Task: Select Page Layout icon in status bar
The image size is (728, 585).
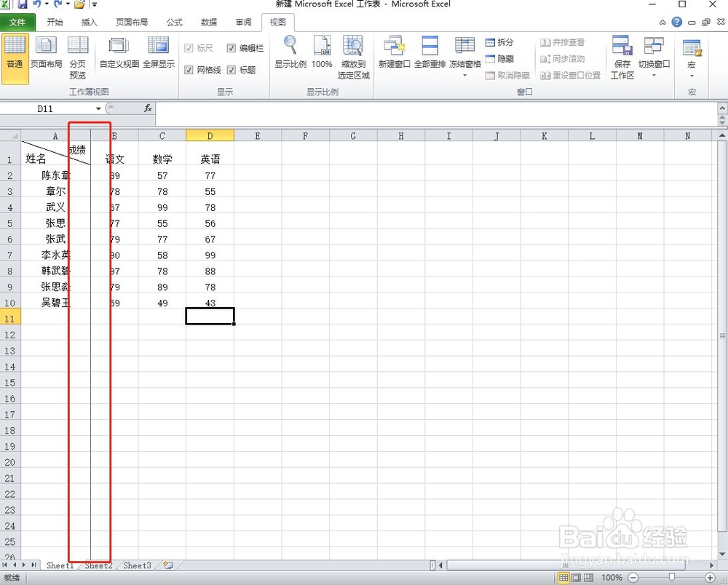Action: [576, 578]
